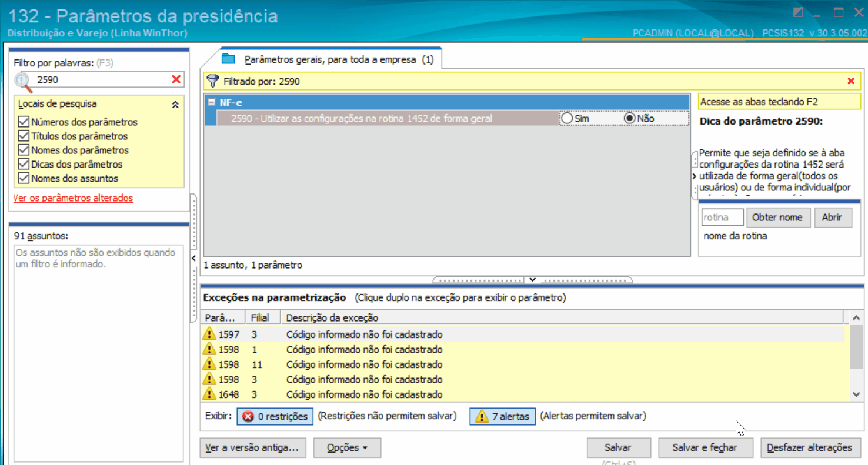Toggle Títulos dos parâmetros checkbox

pyautogui.click(x=24, y=136)
